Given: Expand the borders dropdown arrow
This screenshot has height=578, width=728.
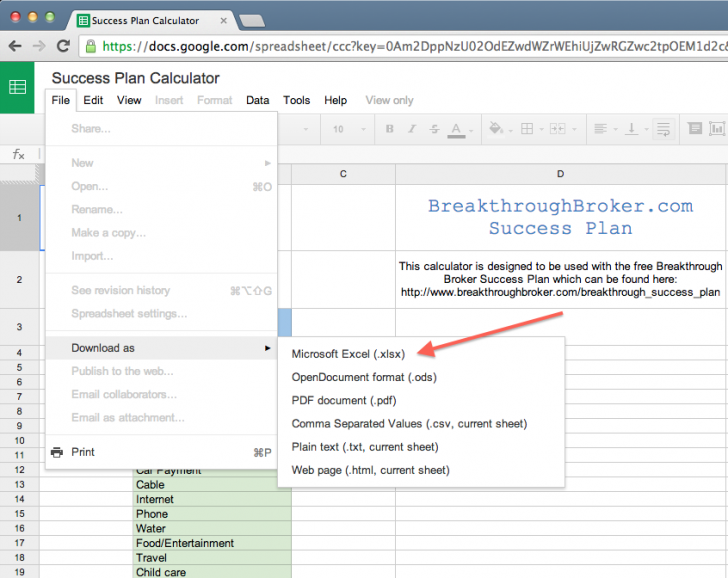Looking at the screenshot, I should (541, 130).
